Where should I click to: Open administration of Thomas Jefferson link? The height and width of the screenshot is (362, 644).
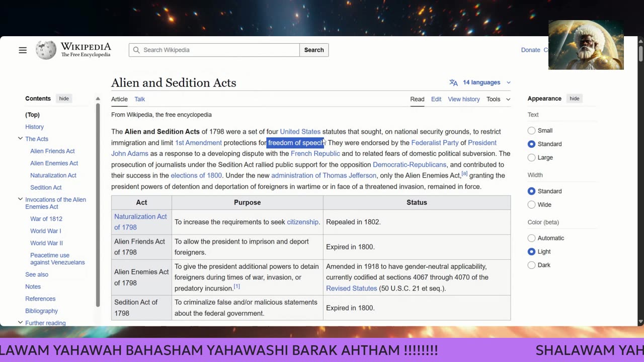pos(324,175)
